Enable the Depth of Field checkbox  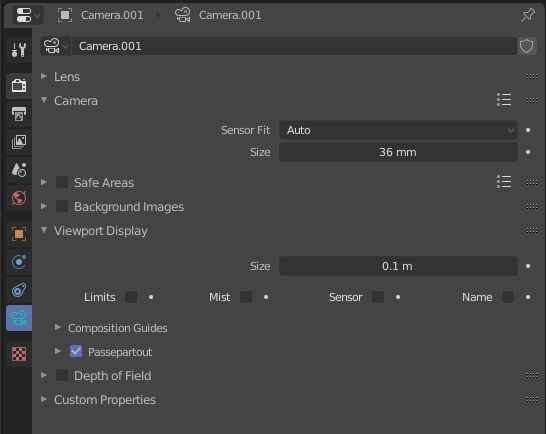click(62, 375)
